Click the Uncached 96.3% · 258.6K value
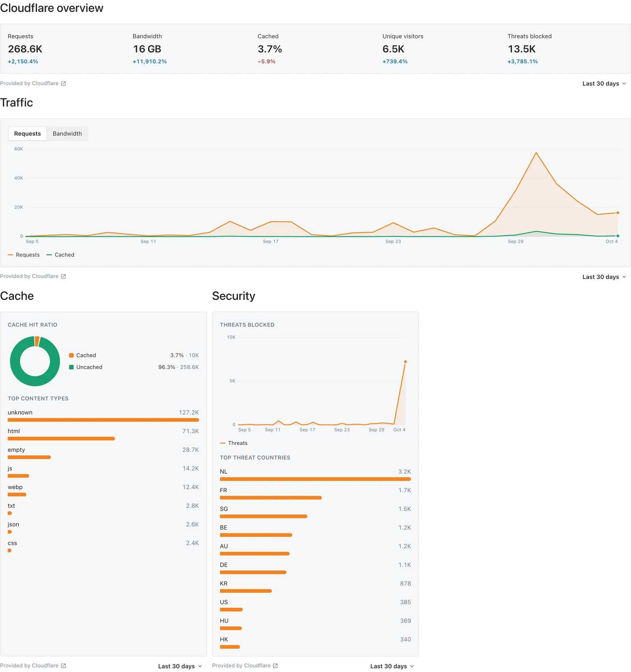This screenshot has width=631, height=672. tap(179, 367)
